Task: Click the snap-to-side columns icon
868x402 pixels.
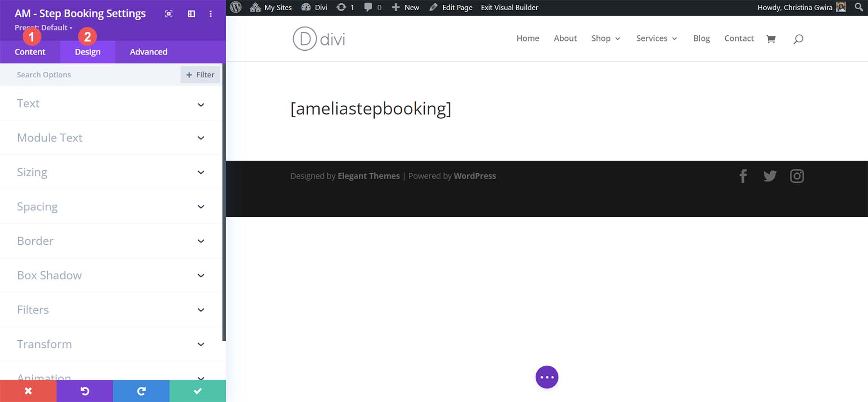Action: 191,14
